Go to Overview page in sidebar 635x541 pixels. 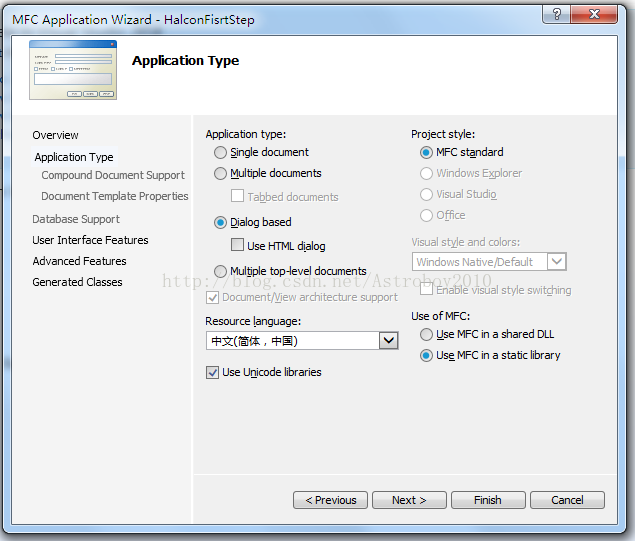click(x=55, y=135)
